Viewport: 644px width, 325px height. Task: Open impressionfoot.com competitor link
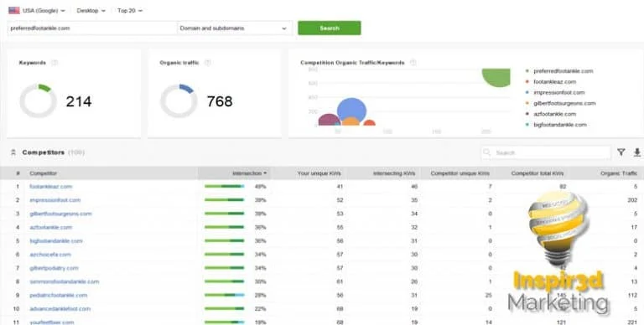tap(55, 200)
